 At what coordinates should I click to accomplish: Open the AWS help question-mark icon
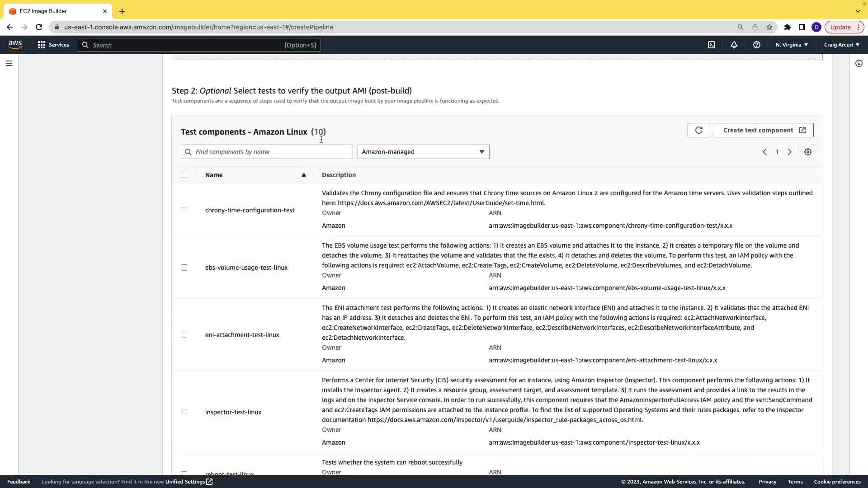[757, 45]
